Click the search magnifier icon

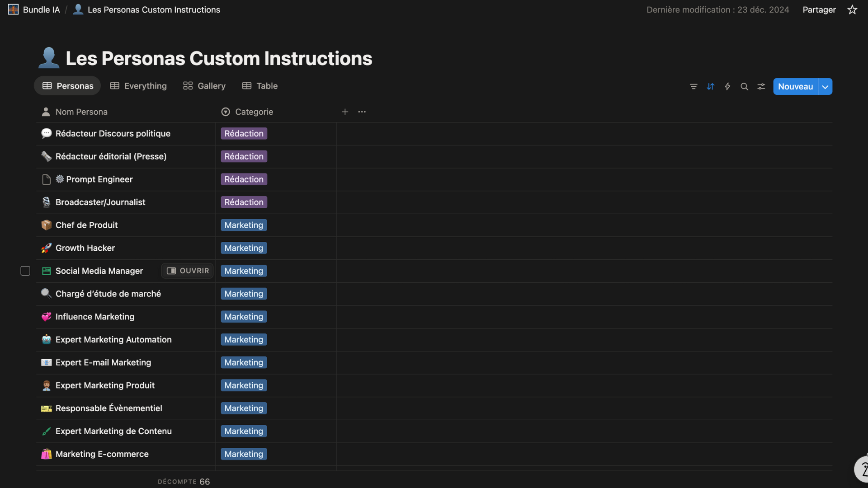pos(744,86)
